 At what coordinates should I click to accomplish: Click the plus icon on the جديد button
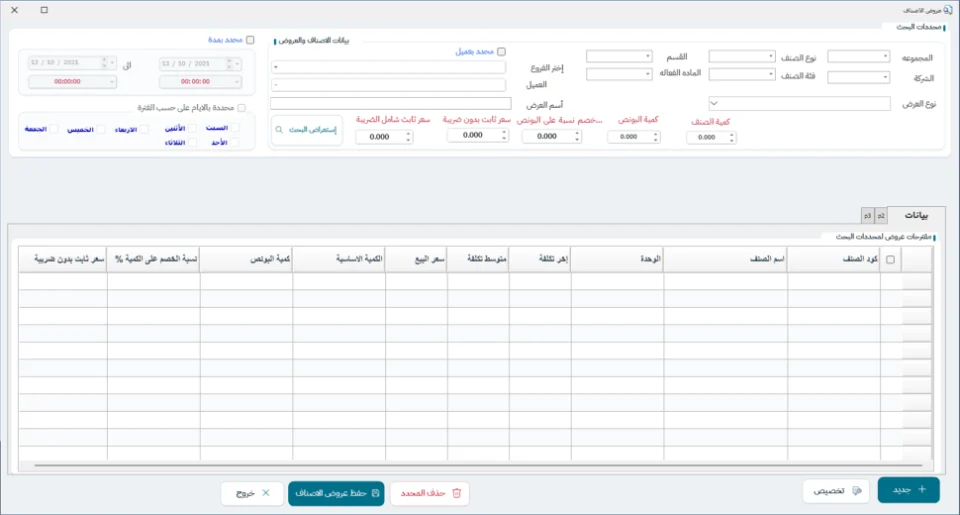[922, 489]
